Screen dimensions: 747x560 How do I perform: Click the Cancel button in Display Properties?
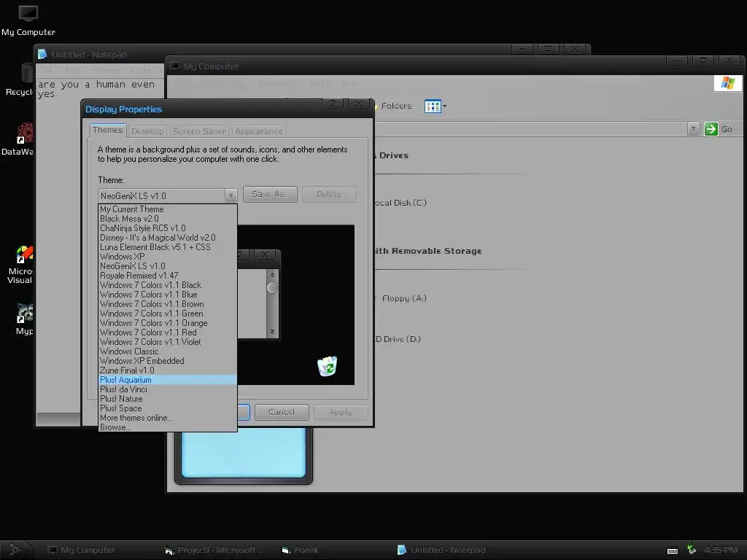pyautogui.click(x=282, y=412)
